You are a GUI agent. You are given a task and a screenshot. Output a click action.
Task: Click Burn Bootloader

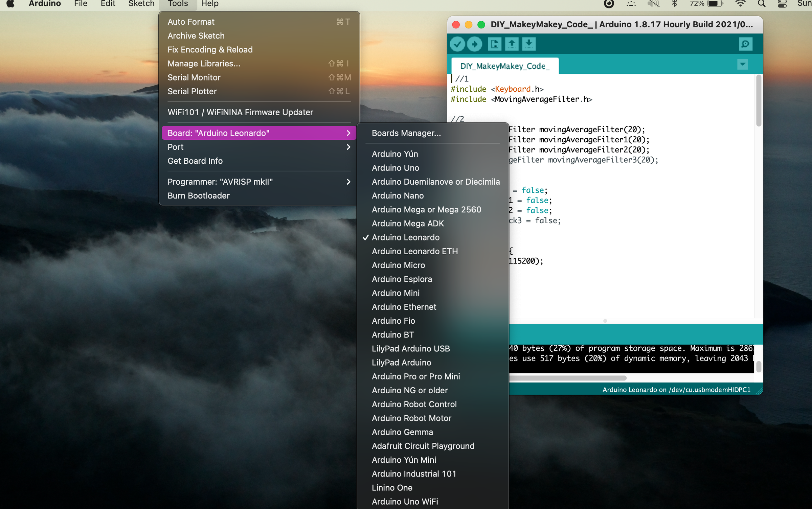[198, 195]
